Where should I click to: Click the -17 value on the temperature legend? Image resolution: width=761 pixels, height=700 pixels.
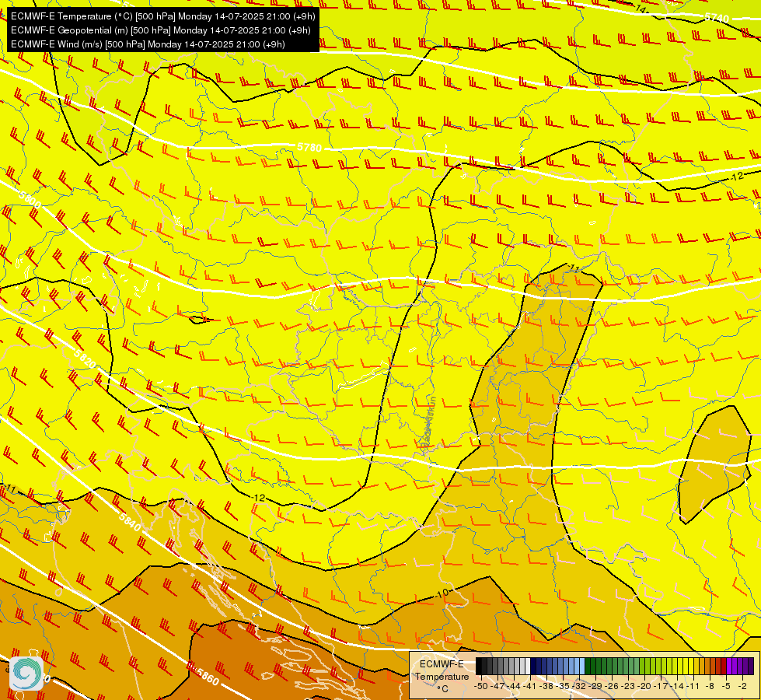coord(661,686)
